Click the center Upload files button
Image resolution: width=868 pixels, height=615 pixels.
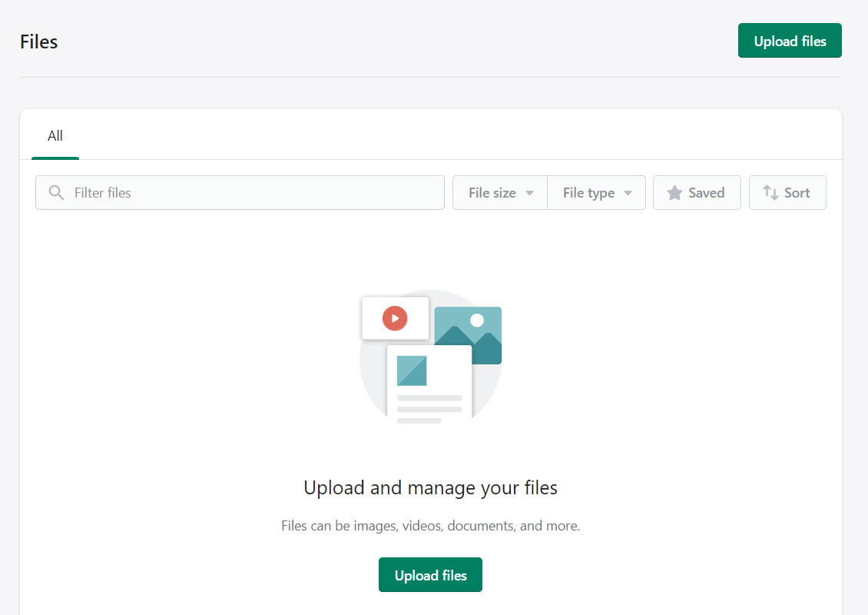tap(430, 574)
